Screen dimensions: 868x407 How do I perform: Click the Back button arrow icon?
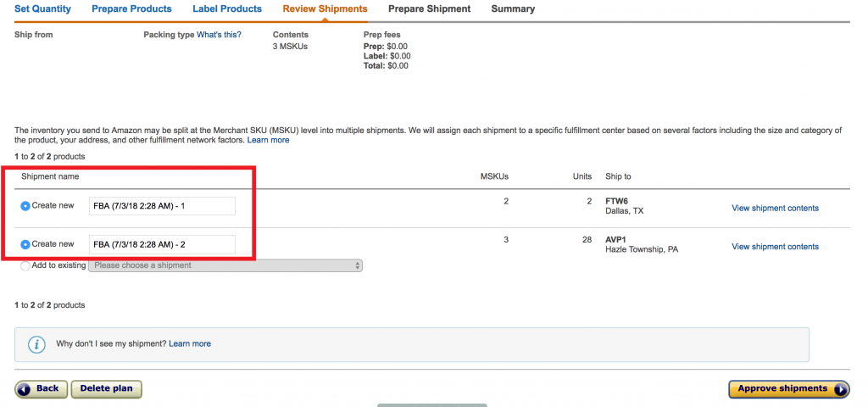click(x=24, y=389)
